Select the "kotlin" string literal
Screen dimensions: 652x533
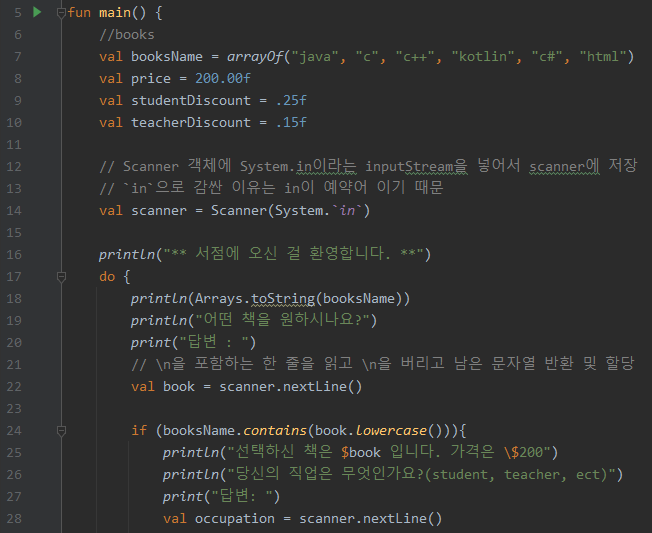point(483,57)
